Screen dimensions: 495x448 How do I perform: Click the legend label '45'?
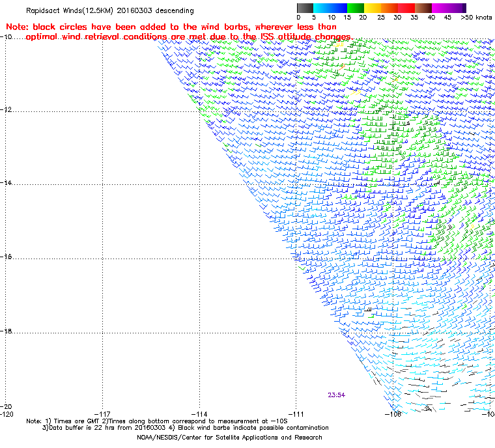[x=447, y=18]
